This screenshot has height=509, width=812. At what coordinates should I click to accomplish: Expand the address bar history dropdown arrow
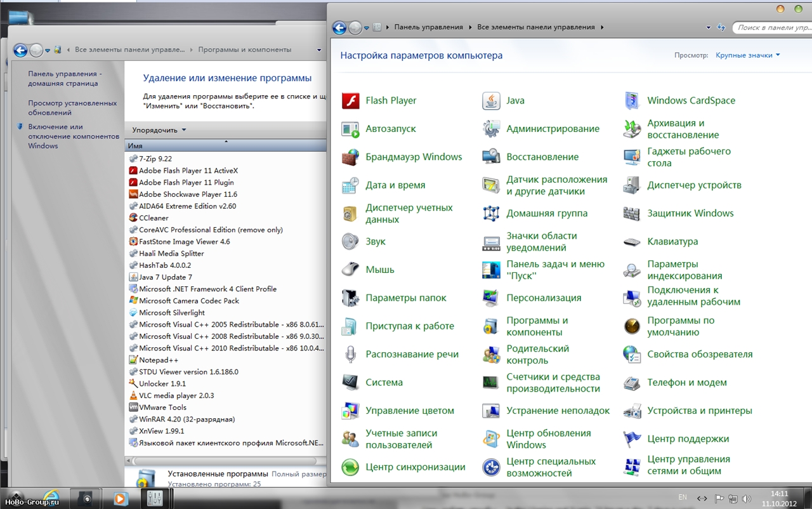click(709, 28)
